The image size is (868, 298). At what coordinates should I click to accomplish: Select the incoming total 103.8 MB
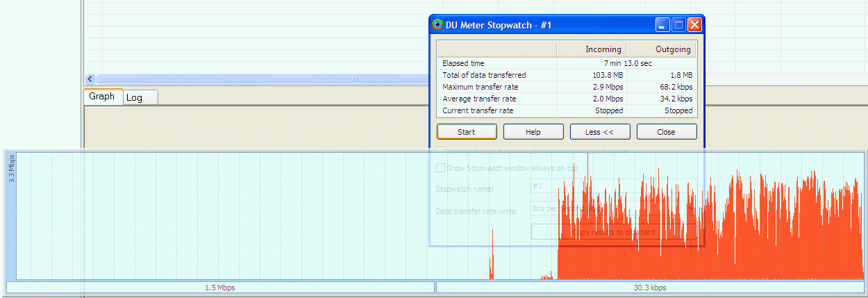click(x=608, y=75)
